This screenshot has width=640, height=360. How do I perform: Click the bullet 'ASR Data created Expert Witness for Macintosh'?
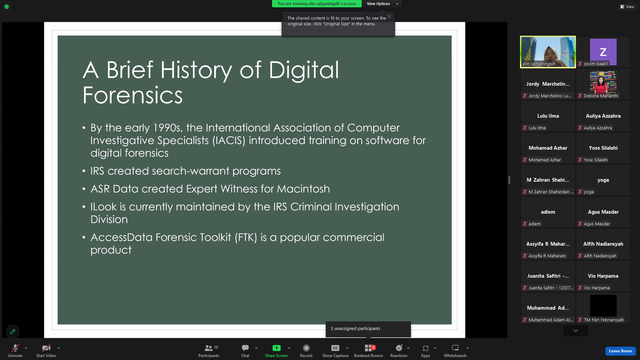[210, 189]
